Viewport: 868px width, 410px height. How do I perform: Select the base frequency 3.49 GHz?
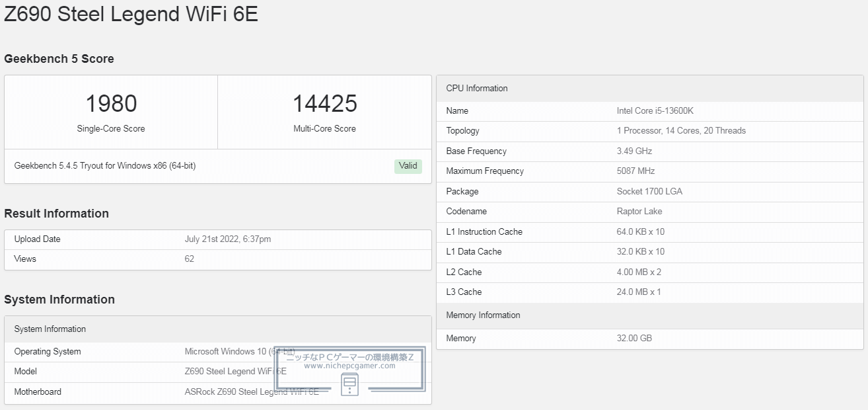(x=634, y=151)
